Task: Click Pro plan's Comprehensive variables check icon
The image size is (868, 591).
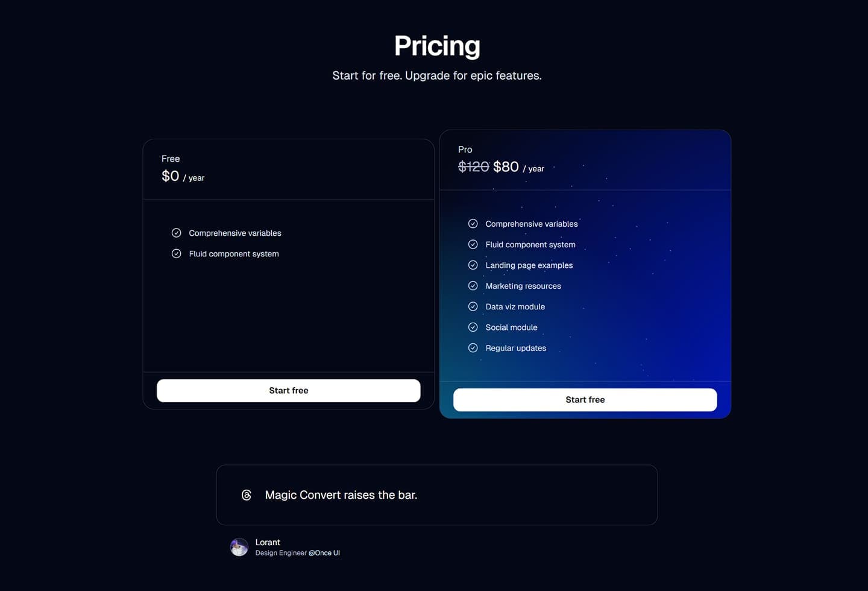Action: (x=473, y=224)
